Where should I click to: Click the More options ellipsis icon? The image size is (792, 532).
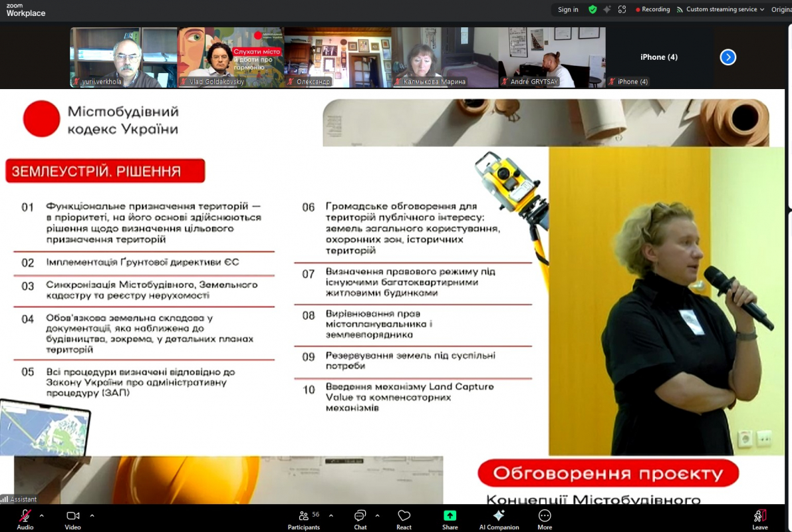tap(545, 516)
